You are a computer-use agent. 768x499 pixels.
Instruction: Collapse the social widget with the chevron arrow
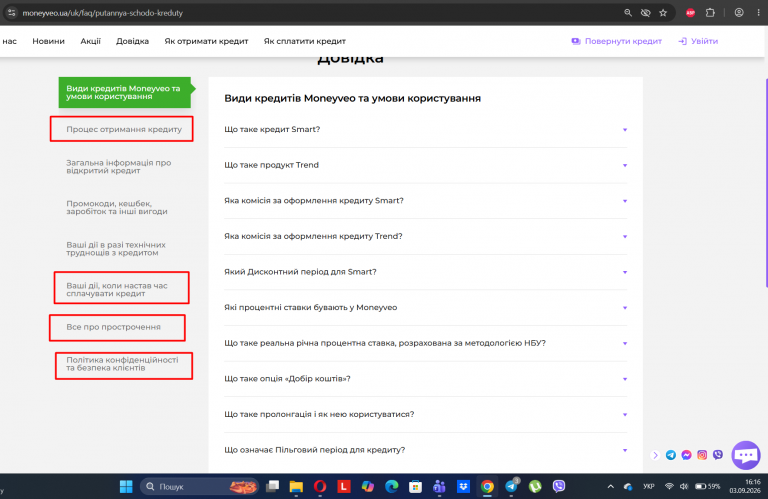(655, 455)
